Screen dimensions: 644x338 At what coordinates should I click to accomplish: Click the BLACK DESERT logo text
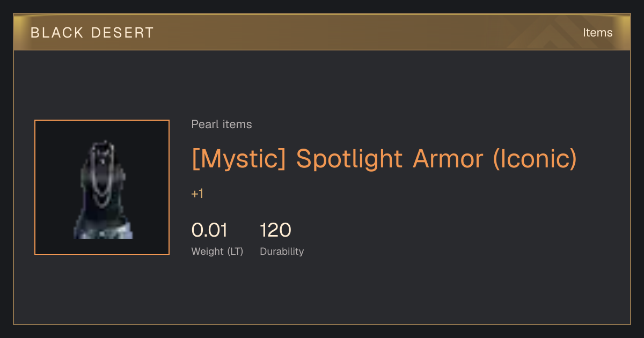pyautogui.click(x=92, y=33)
